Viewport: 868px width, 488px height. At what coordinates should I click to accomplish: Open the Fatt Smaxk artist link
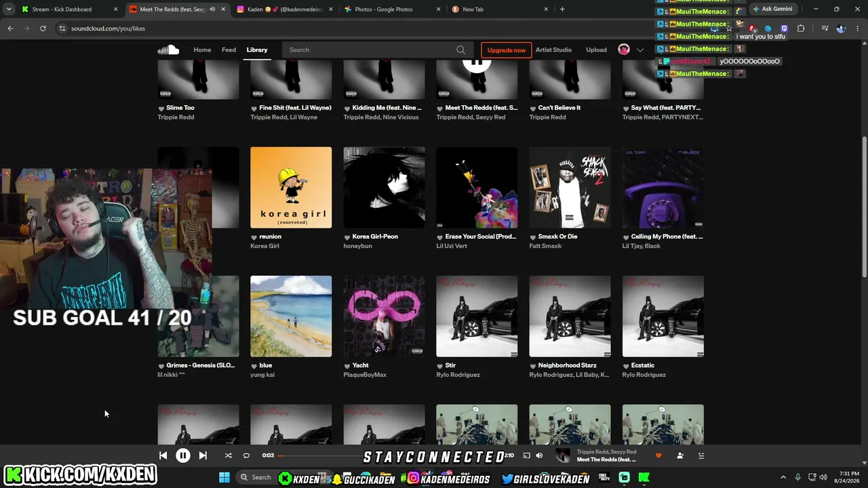tap(545, 246)
